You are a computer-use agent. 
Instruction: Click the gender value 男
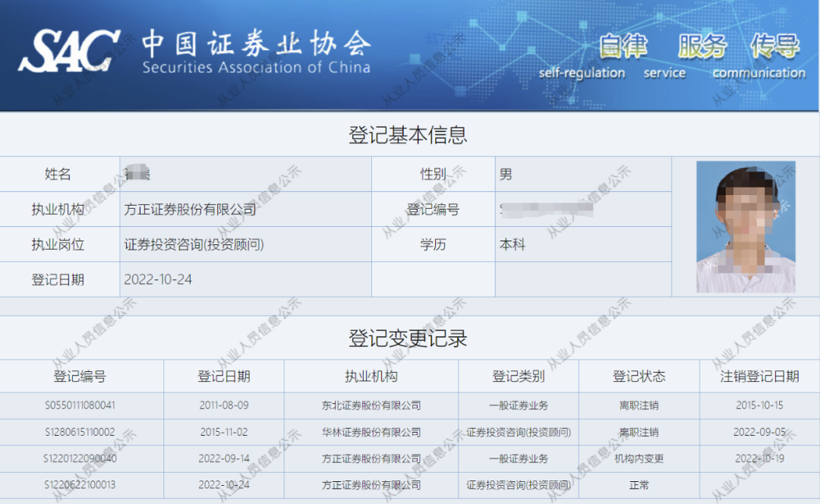point(506,174)
